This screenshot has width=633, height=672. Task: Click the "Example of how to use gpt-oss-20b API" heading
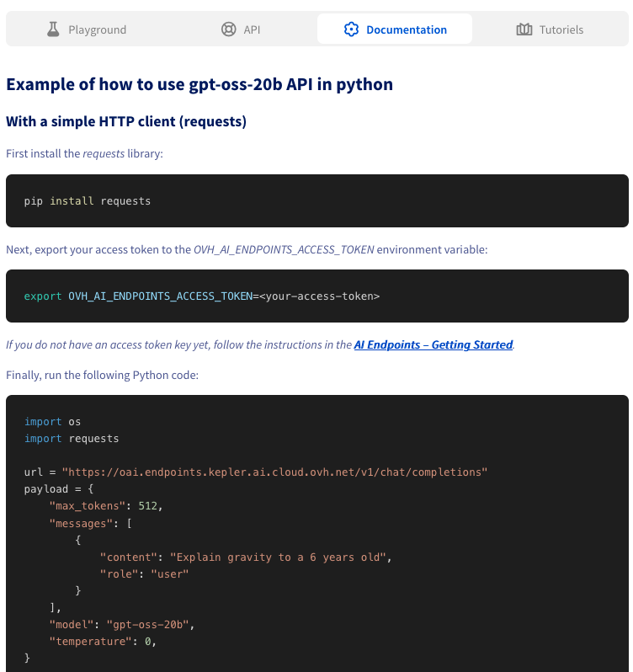point(199,84)
